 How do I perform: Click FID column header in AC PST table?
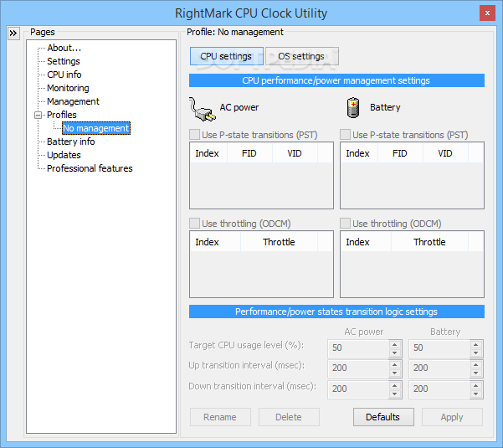(x=250, y=153)
